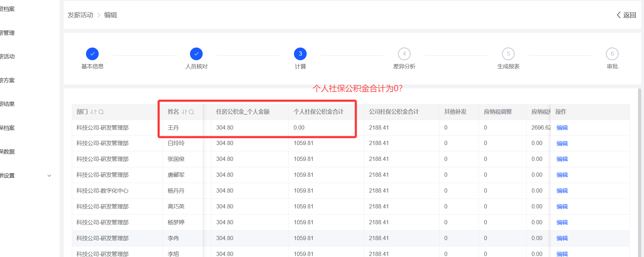This screenshot has height=257, width=644.
Task: Click 编辑 link in 王丹's row
Action: pos(562,128)
